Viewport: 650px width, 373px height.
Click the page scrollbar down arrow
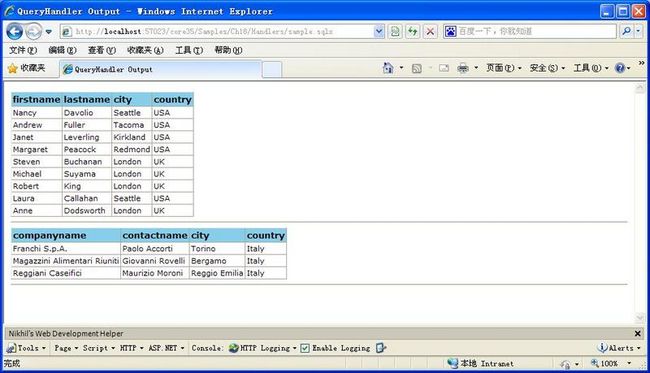(x=640, y=318)
